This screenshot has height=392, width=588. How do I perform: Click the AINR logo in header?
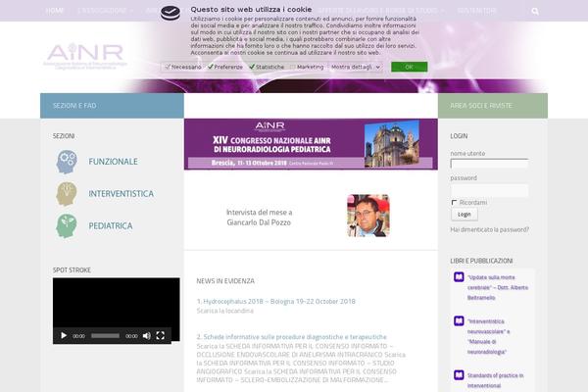85,56
